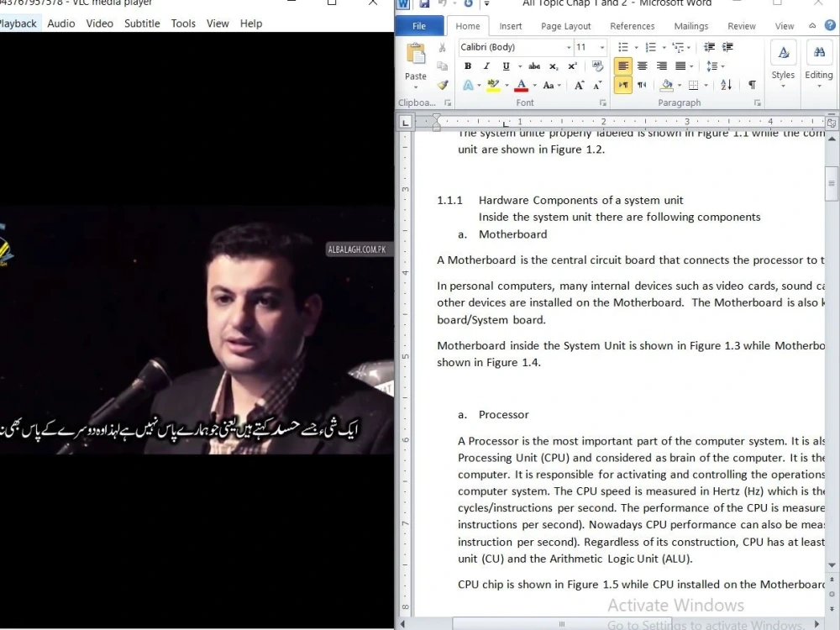Open the Paragraph dialog launcher

pyautogui.click(x=758, y=102)
